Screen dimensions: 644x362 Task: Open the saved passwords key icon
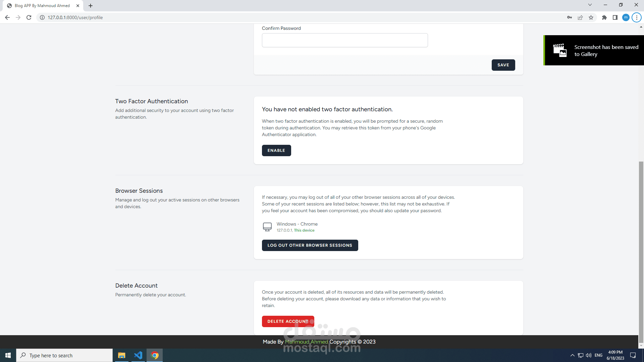(570, 17)
